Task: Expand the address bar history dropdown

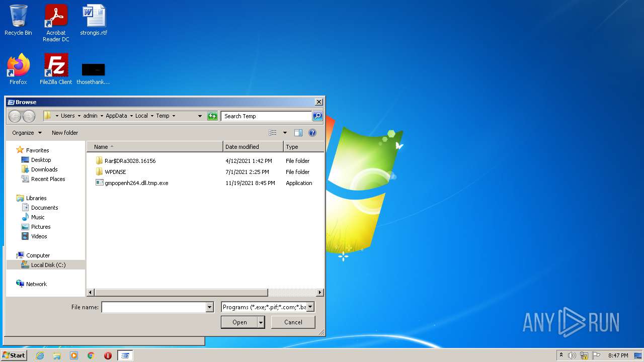Action: point(200,116)
